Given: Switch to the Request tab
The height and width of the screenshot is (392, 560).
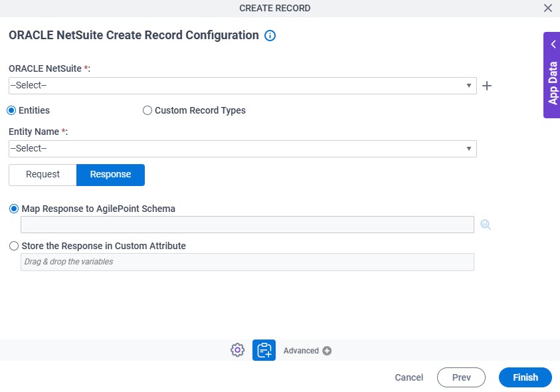Looking at the screenshot, I should [43, 175].
